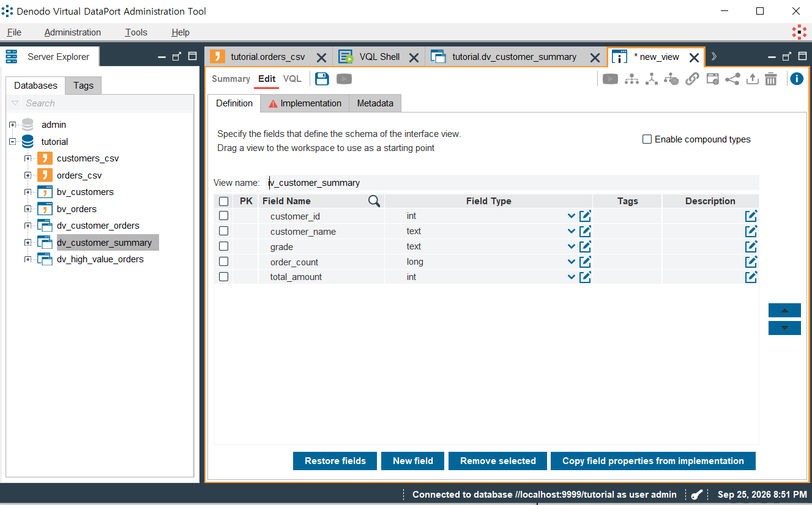
Task: Click Copy field properties from implementation
Action: tap(653, 461)
